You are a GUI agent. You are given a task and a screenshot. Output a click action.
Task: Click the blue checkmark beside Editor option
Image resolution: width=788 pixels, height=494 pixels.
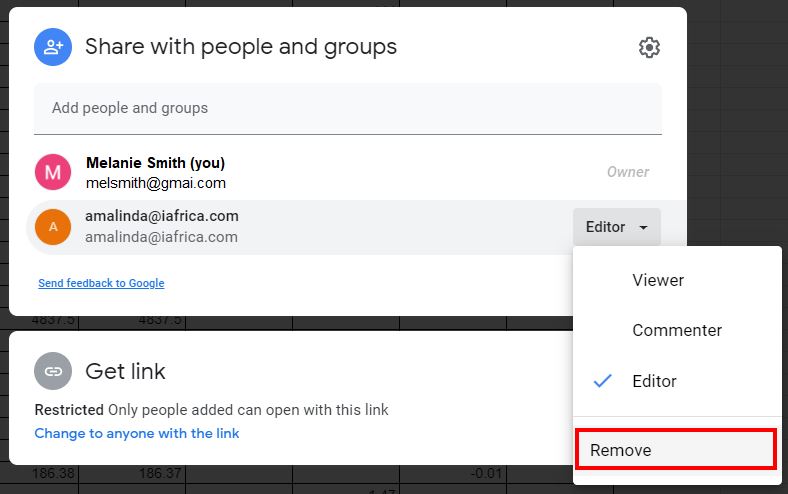pos(602,381)
